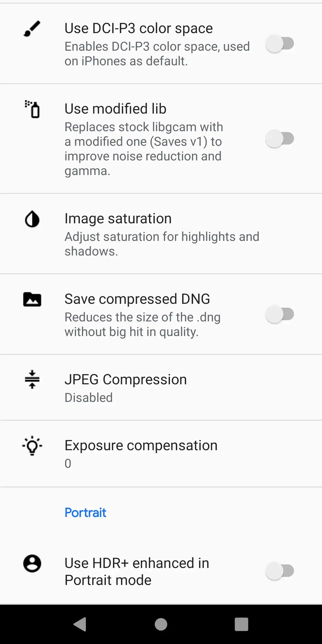Tap the spray can icon for modified lib
This screenshot has height=644, width=322.
click(32, 109)
